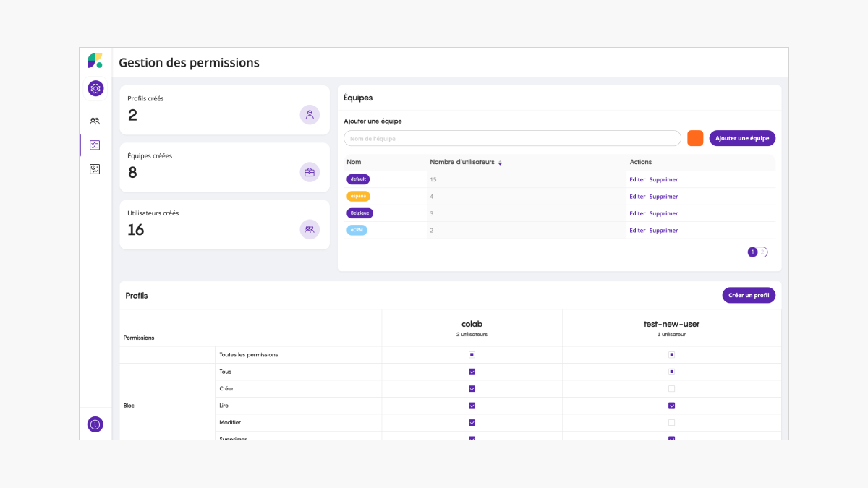
Task: Sort by Nombre d'utilisateurs column arrow
Action: click(500, 163)
